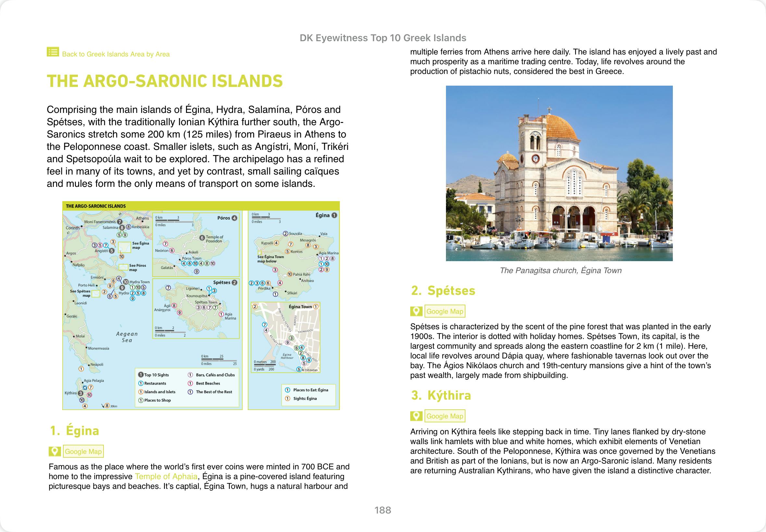The height and width of the screenshot is (532, 766).
Task: Follow the 'Temple of Aphaia' hyperlink
Action: click(166, 476)
